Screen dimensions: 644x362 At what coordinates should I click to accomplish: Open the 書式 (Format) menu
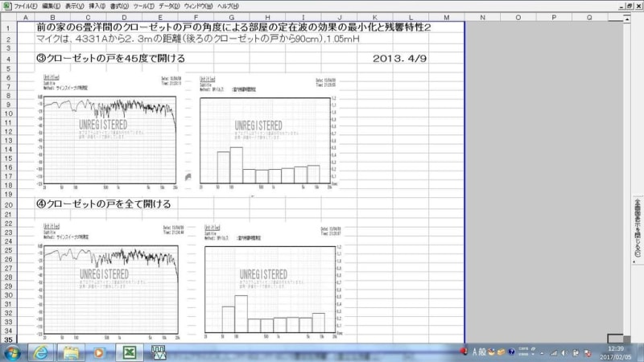click(x=119, y=6)
